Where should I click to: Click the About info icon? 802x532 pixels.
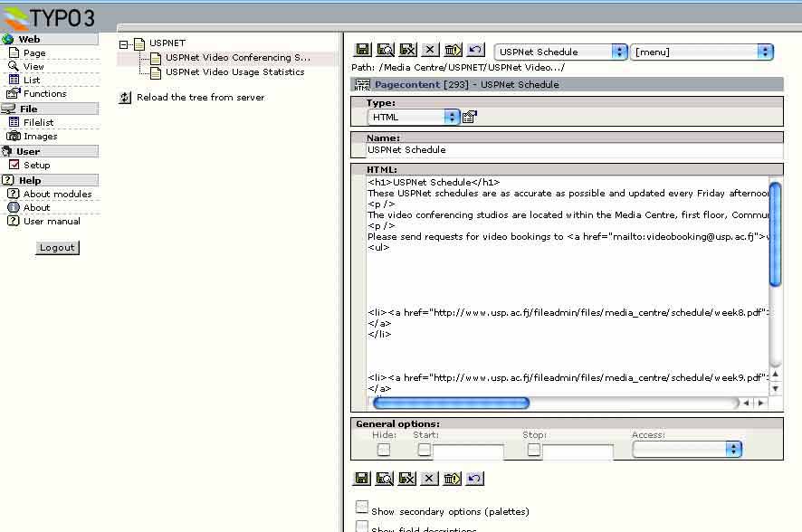(14, 207)
